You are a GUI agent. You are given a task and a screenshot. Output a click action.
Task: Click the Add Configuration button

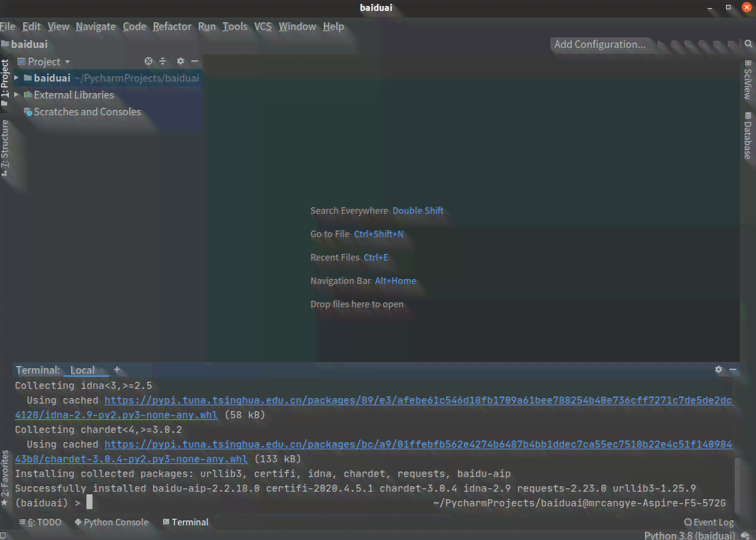pyautogui.click(x=600, y=45)
